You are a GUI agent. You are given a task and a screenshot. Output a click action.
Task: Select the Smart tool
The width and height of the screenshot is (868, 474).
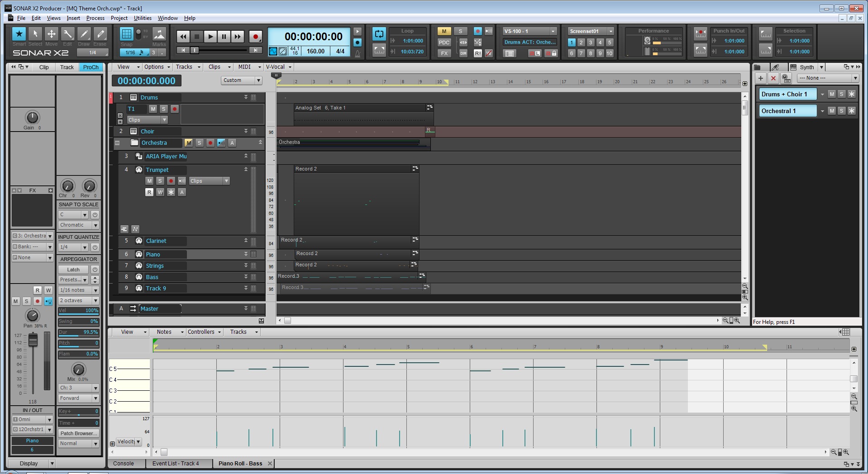[19, 33]
